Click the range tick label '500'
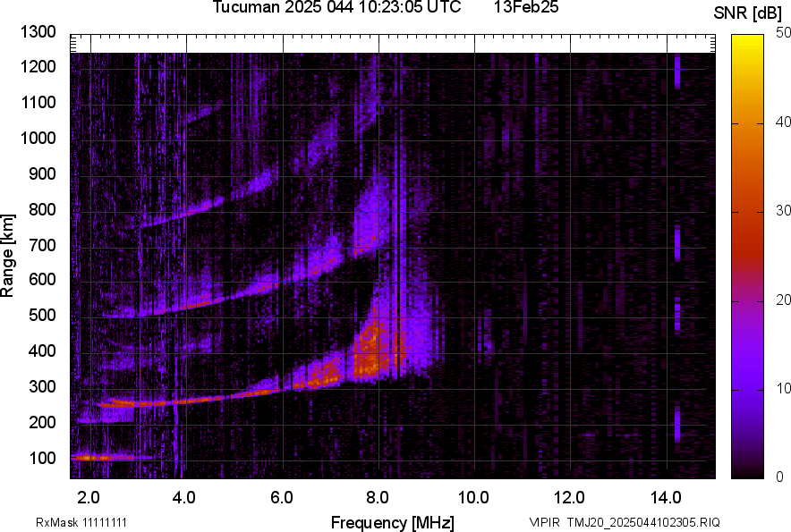This screenshot has height=532, width=791. tap(42, 315)
